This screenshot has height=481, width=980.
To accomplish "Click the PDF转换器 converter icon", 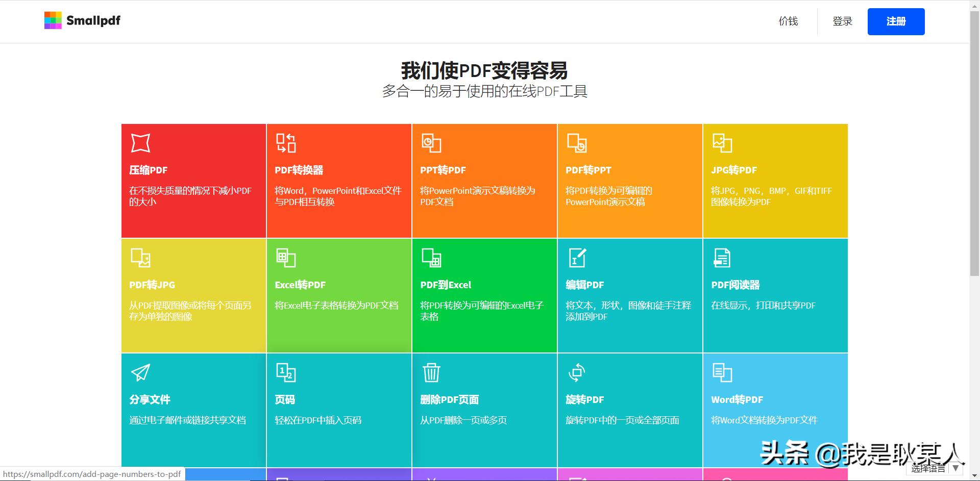I will (286, 143).
